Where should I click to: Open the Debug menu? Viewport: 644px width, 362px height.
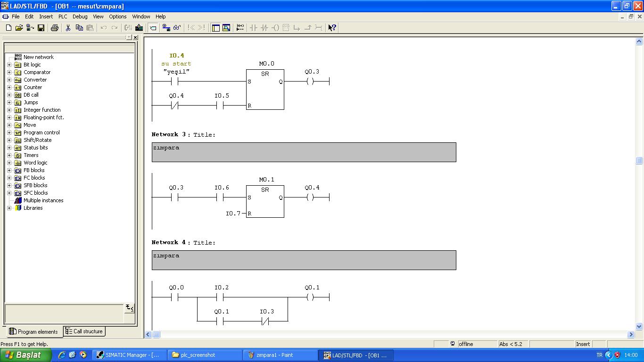(x=80, y=16)
